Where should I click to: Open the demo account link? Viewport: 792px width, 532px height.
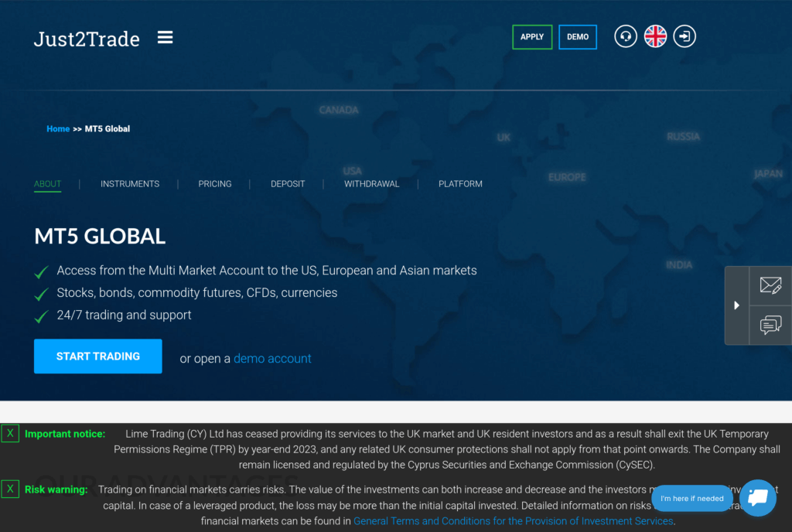[272, 358]
